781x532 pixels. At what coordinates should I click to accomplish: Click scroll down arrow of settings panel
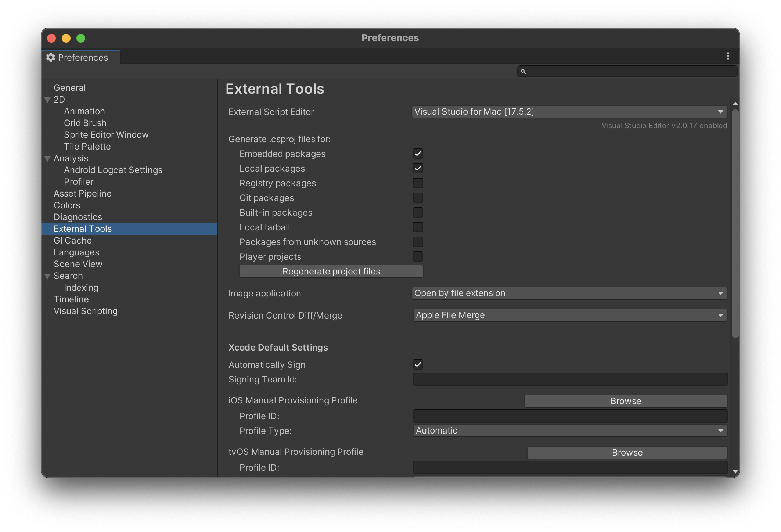pyautogui.click(x=735, y=472)
